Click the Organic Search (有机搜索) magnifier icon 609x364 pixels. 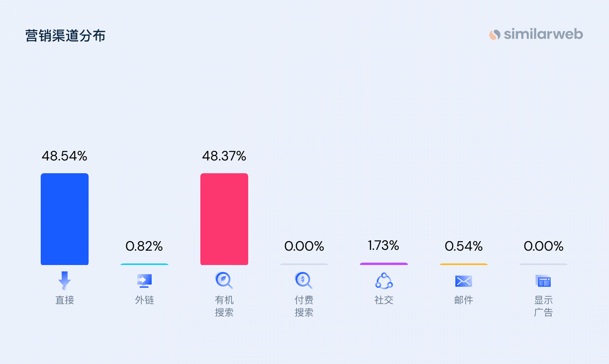224,280
